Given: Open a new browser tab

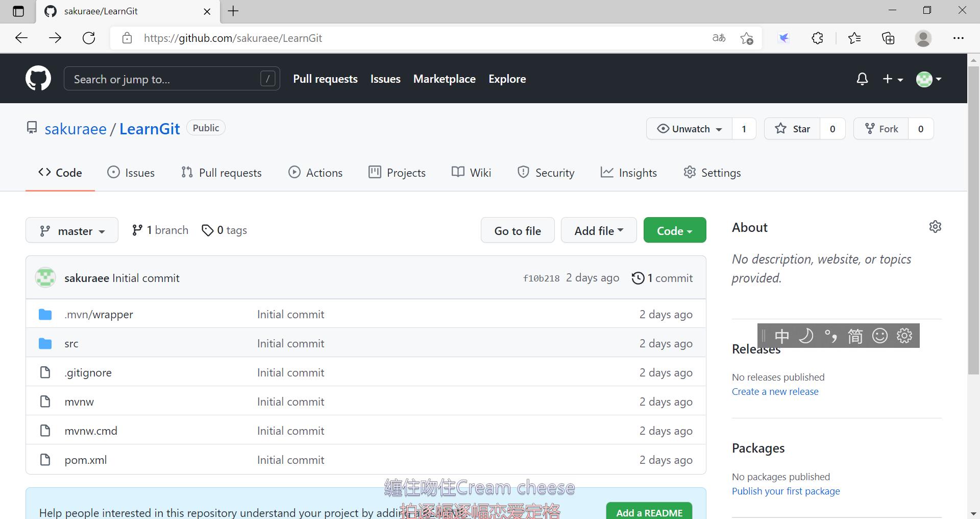Looking at the screenshot, I should (x=233, y=11).
